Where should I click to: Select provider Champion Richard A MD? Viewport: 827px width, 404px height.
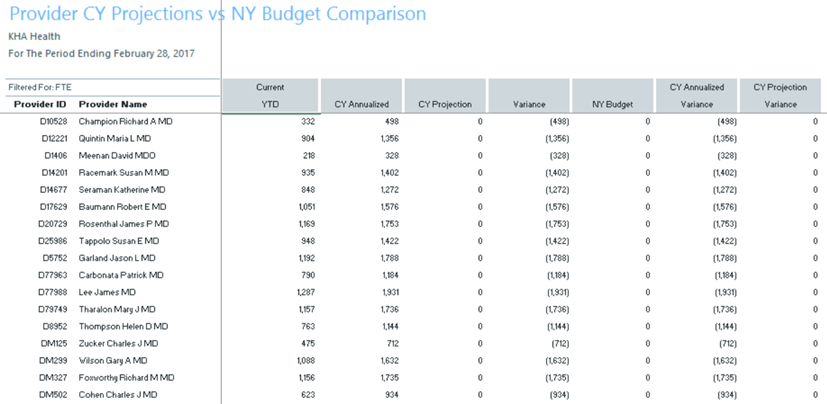[x=125, y=121]
